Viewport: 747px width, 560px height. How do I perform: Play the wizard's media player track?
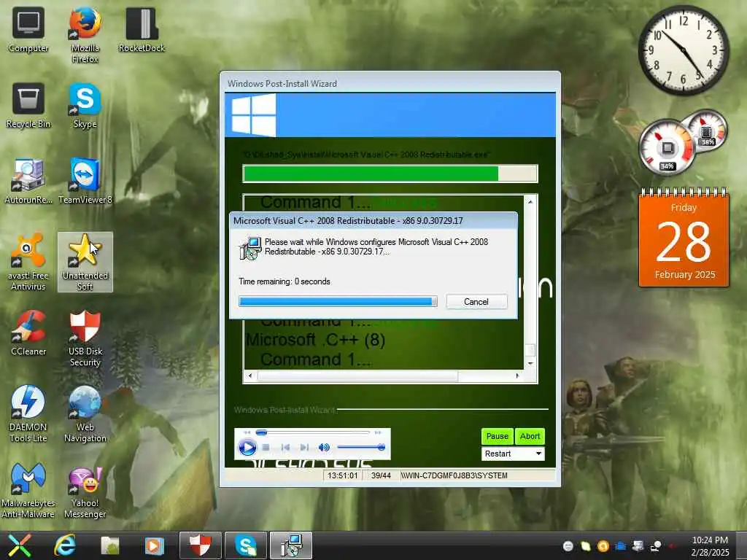[247, 448]
